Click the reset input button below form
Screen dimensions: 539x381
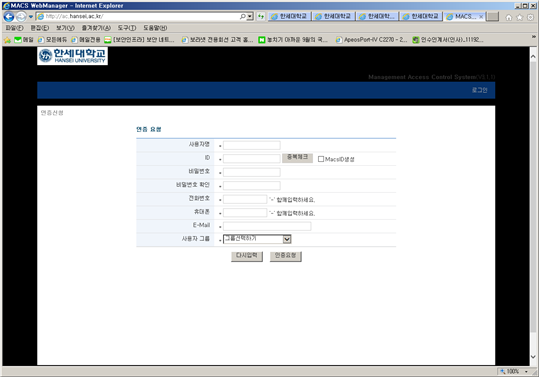point(247,255)
